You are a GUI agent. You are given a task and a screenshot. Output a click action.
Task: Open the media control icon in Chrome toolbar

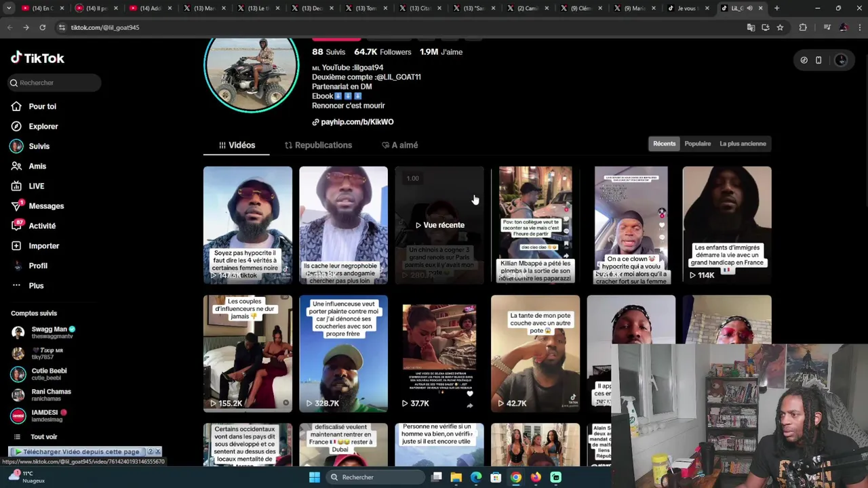(826, 27)
